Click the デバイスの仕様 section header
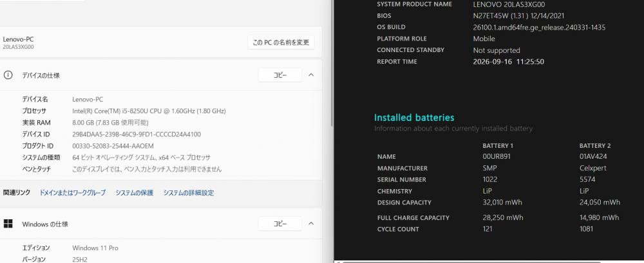 click(161, 75)
